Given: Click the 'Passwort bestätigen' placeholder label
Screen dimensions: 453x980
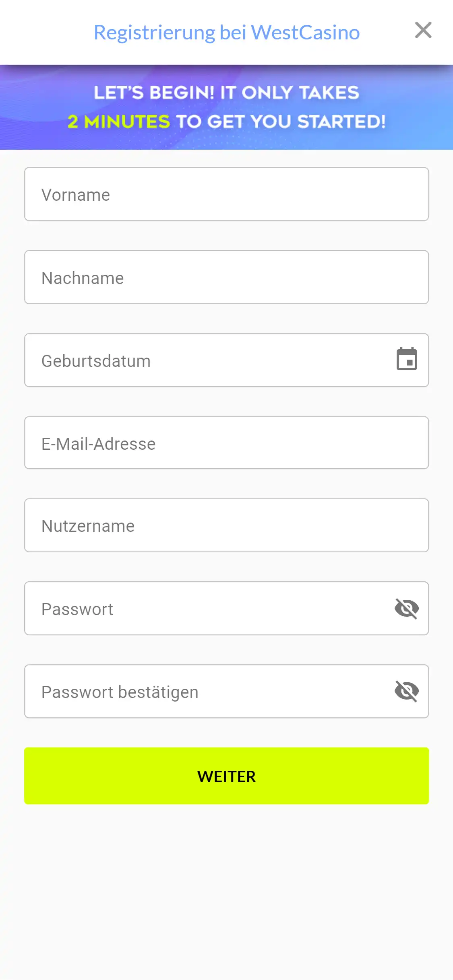Looking at the screenshot, I should pos(120,692).
